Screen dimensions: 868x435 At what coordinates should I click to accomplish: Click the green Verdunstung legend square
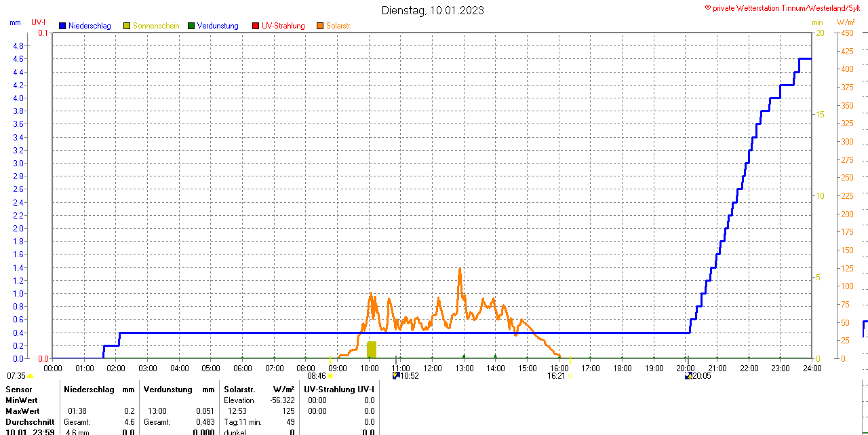191,26
